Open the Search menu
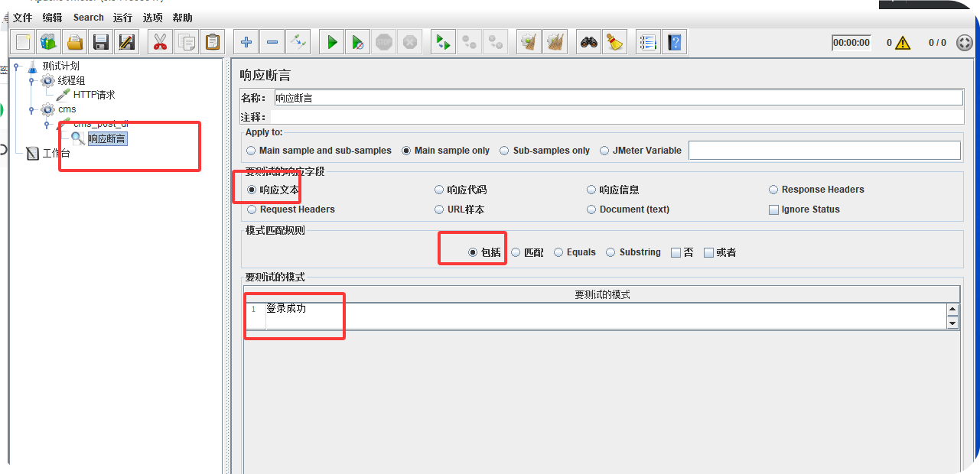Image resolution: width=980 pixels, height=474 pixels. point(89,18)
